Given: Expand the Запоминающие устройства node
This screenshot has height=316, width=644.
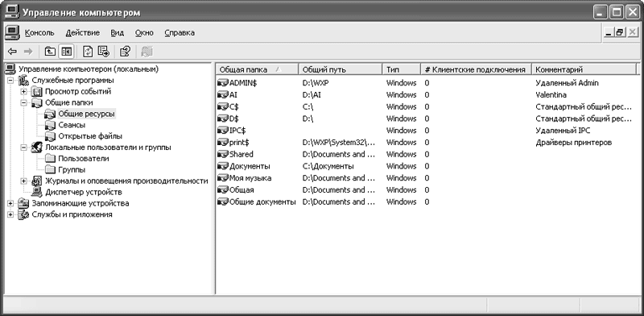Looking at the screenshot, I should coord(10,203).
